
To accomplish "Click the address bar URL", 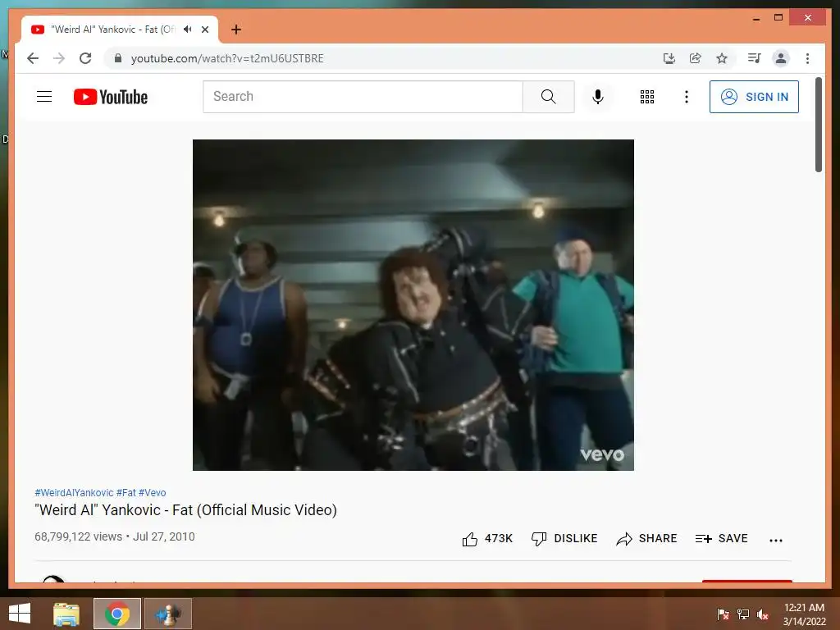I will 227,58.
